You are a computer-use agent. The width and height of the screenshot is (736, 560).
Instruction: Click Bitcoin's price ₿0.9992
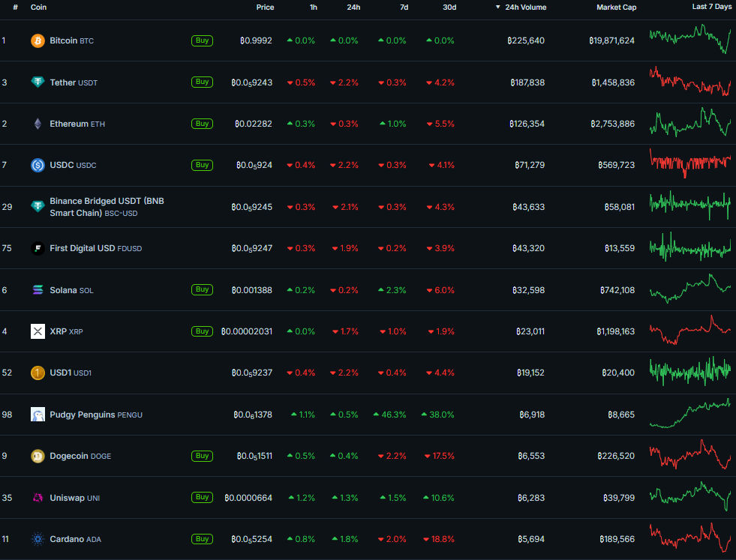click(x=256, y=40)
